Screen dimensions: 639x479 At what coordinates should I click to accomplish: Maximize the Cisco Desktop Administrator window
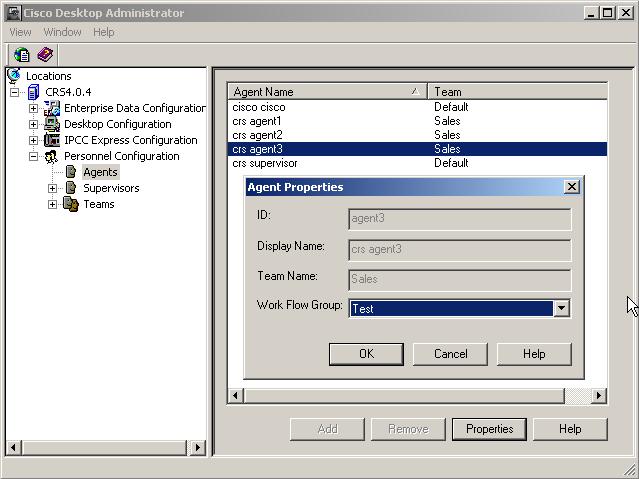tap(607, 13)
